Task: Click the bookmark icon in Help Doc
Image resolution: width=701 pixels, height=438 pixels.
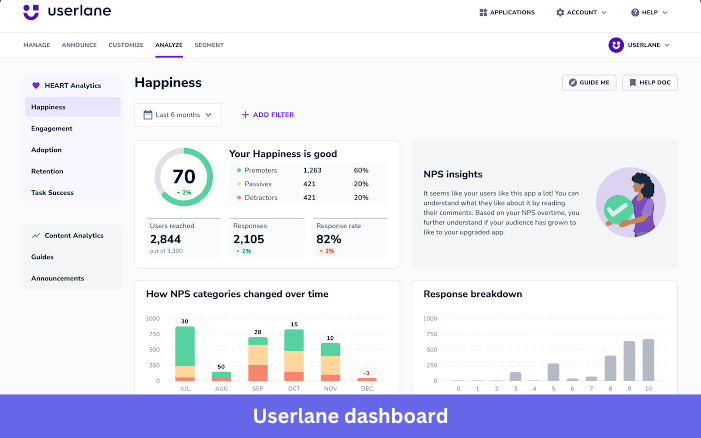Action: click(x=632, y=83)
